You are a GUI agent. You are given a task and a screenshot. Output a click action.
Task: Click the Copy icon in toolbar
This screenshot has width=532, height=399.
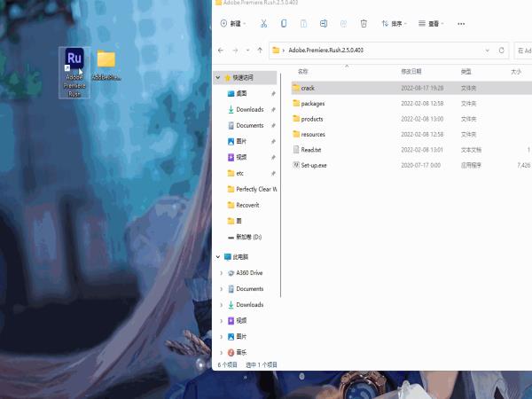click(284, 23)
